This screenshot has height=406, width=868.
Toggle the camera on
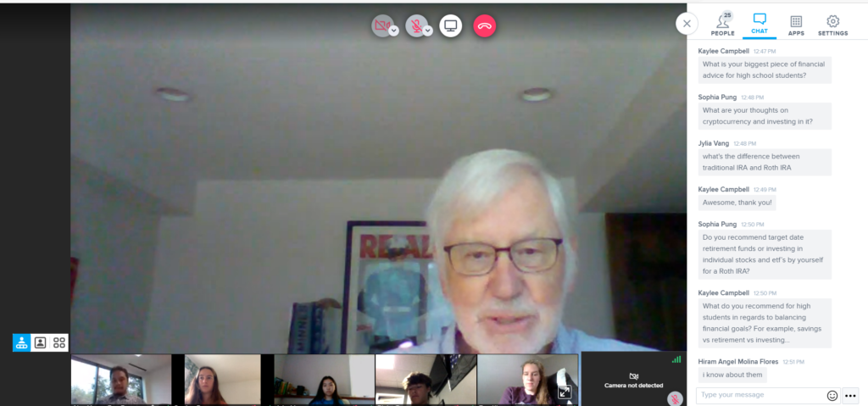tap(381, 26)
